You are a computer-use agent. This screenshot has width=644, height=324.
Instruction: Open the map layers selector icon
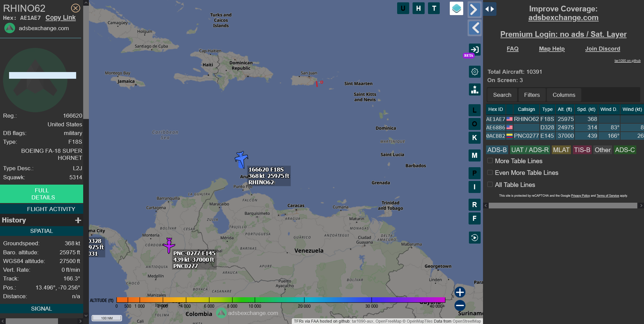(456, 8)
